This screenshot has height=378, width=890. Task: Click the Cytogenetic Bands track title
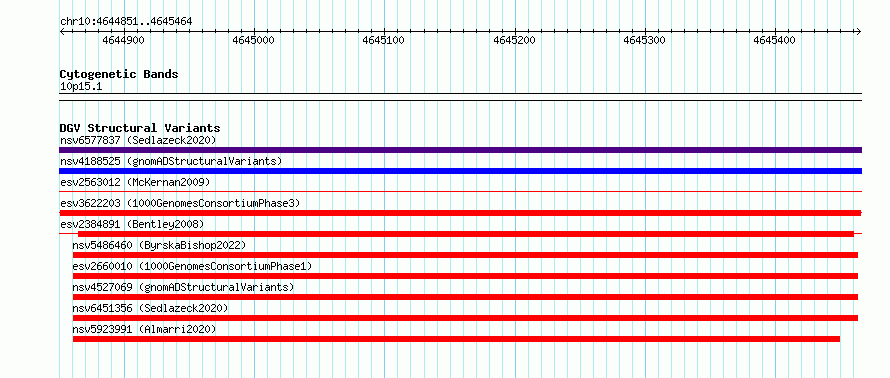119,74
